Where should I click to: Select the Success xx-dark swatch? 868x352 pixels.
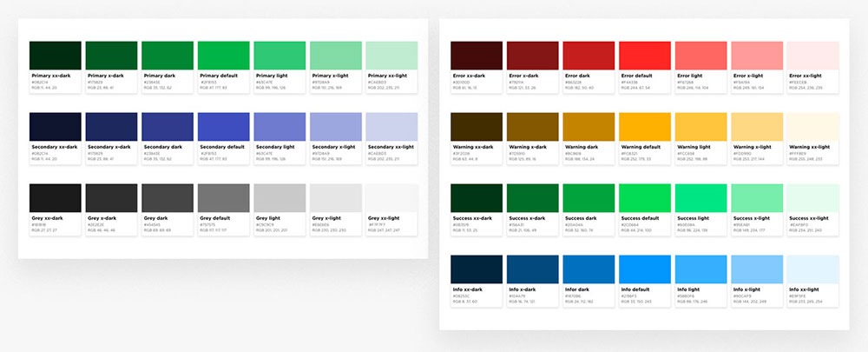tap(477, 198)
